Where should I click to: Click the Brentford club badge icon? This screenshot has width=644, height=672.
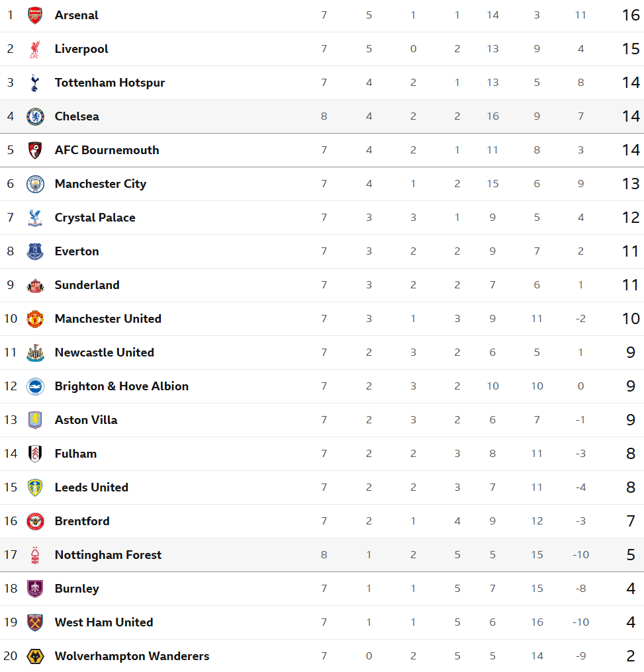[35, 521]
